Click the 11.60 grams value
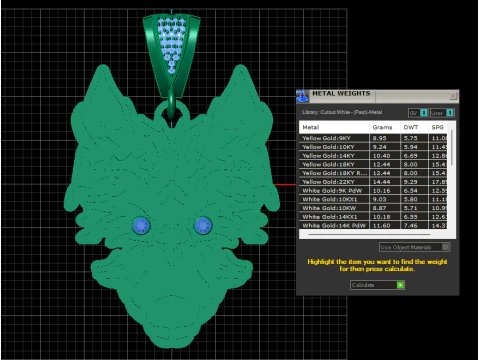The height and width of the screenshot is (360, 480). point(381,225)
